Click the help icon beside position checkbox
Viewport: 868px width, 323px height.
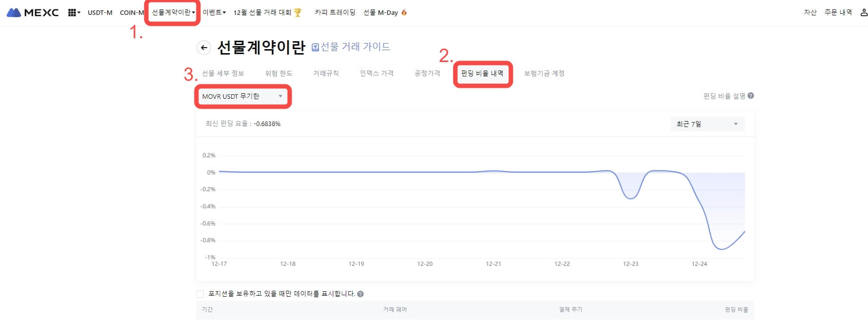361,294
